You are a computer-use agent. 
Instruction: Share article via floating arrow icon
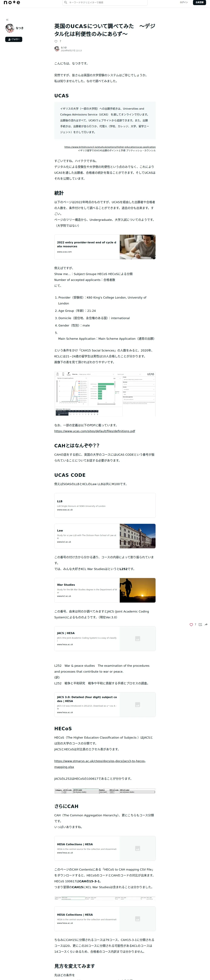[x=206, y=625]
